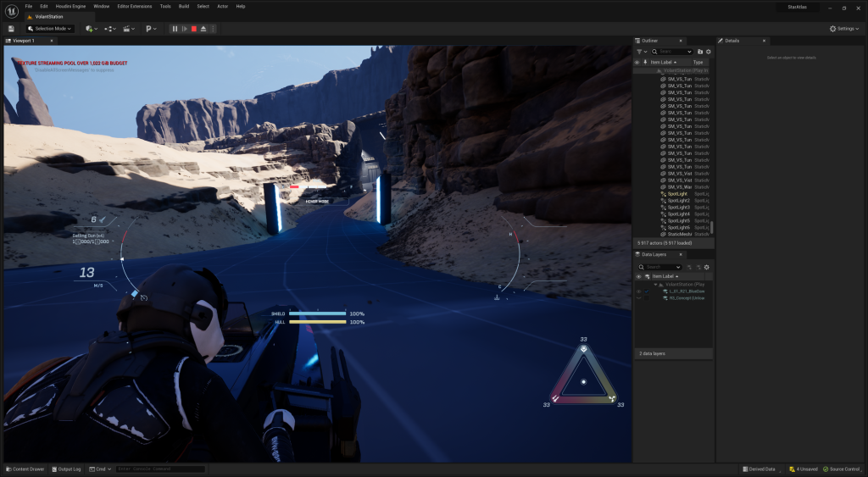
Task: Open the File menu
Action: (29, 6)
